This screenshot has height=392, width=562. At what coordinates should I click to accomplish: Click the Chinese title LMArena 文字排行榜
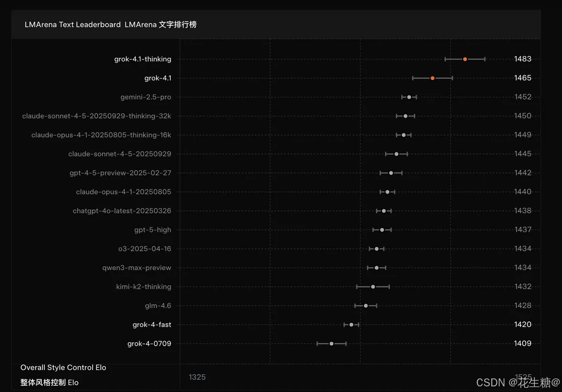pos(161,25)
